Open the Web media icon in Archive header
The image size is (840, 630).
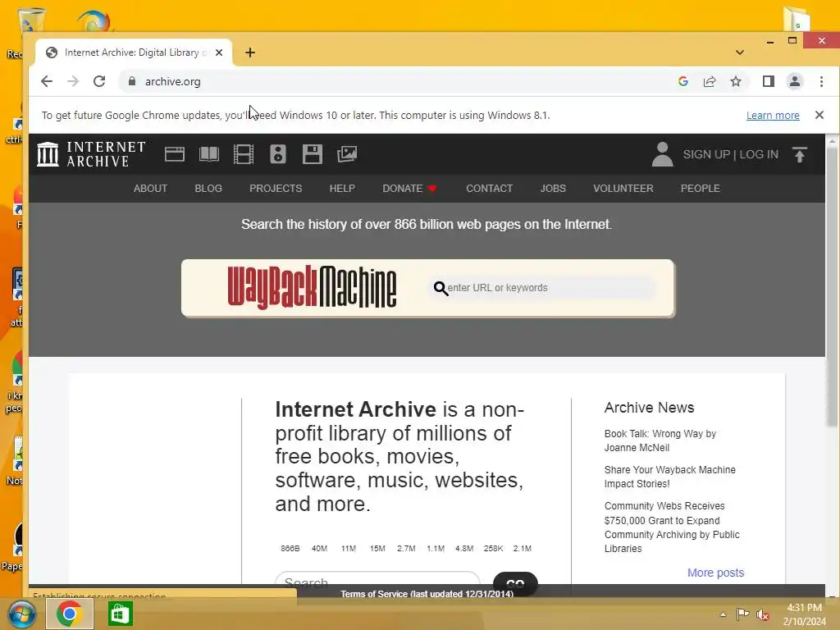(175, 154)
